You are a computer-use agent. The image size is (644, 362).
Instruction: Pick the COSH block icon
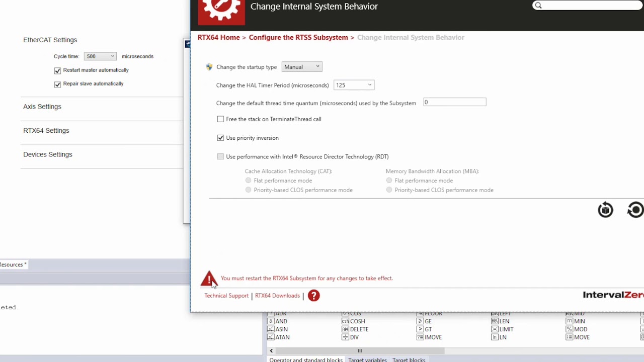pyautogui.click(x=345, y=321)
